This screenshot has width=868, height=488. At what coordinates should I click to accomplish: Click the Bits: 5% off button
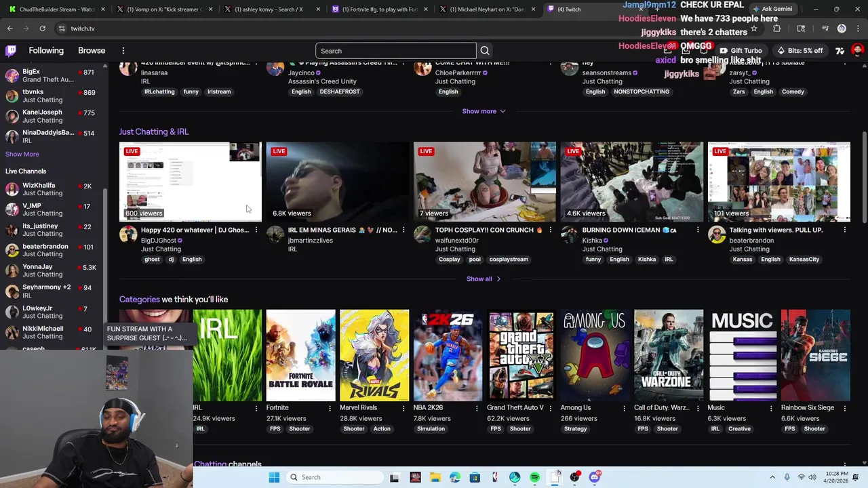click(800, 51)
